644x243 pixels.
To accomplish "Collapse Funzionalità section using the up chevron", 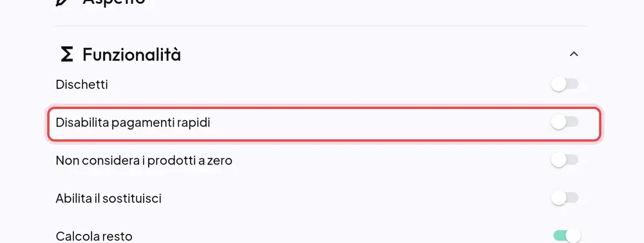I will pos(574,54).
